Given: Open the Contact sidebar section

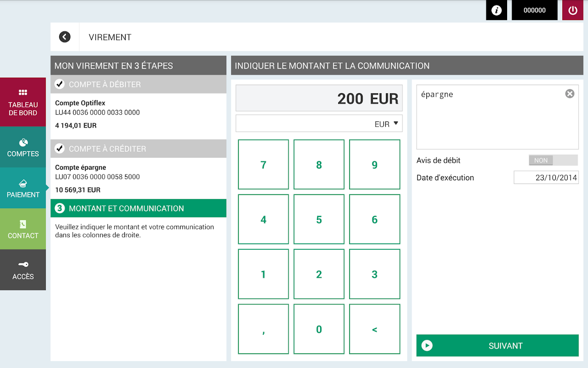Looking at the screenshot, I should (x=23, y=229).
